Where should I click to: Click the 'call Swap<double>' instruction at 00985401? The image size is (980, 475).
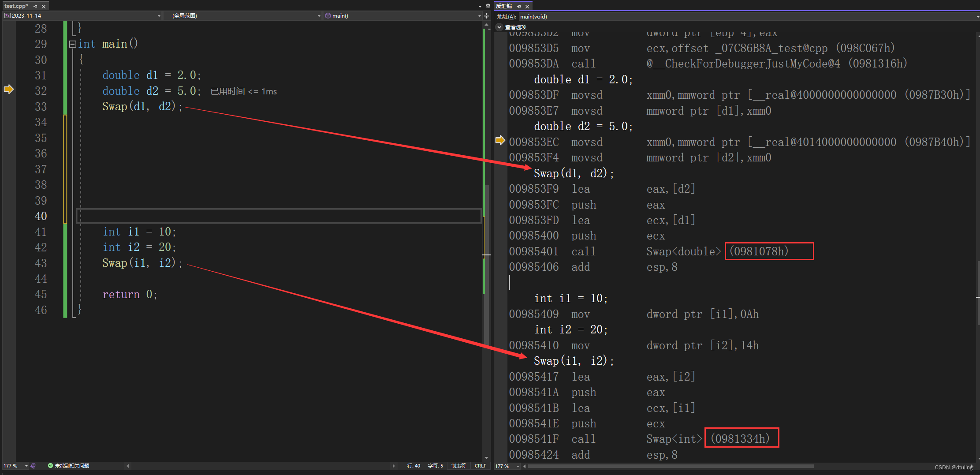[648, 251]
